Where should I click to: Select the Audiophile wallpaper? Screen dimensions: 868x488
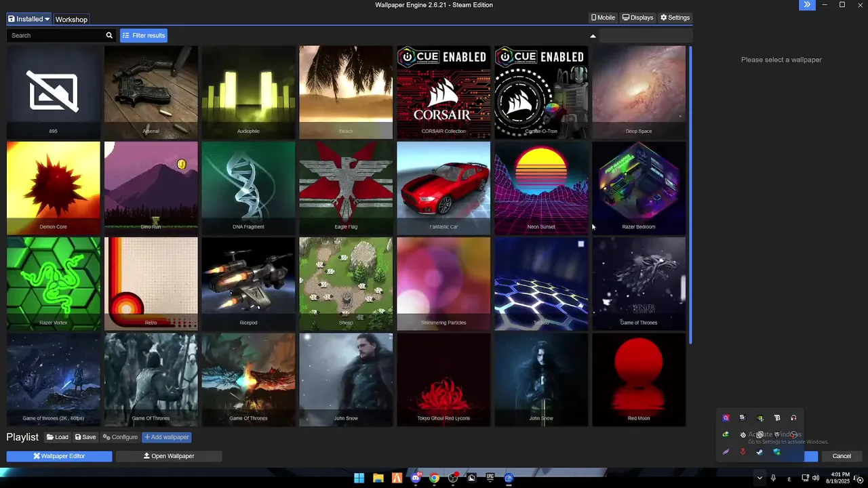(x=248, y=92)
